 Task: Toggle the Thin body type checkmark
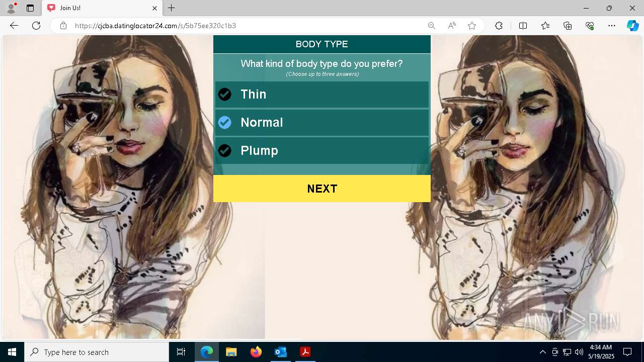pyautogui.click(x=225, y=95)
